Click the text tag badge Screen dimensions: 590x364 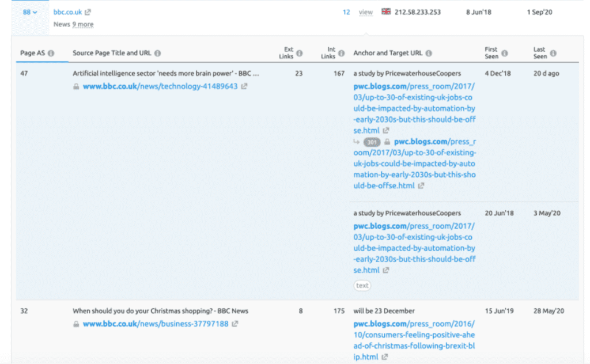point(362,286)
